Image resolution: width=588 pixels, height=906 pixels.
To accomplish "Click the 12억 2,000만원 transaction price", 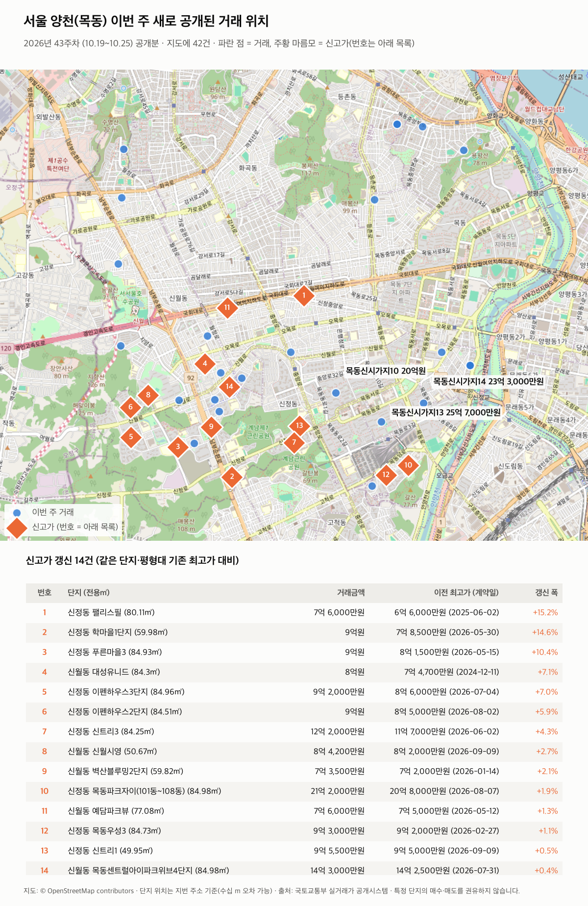I will (338, 731).
